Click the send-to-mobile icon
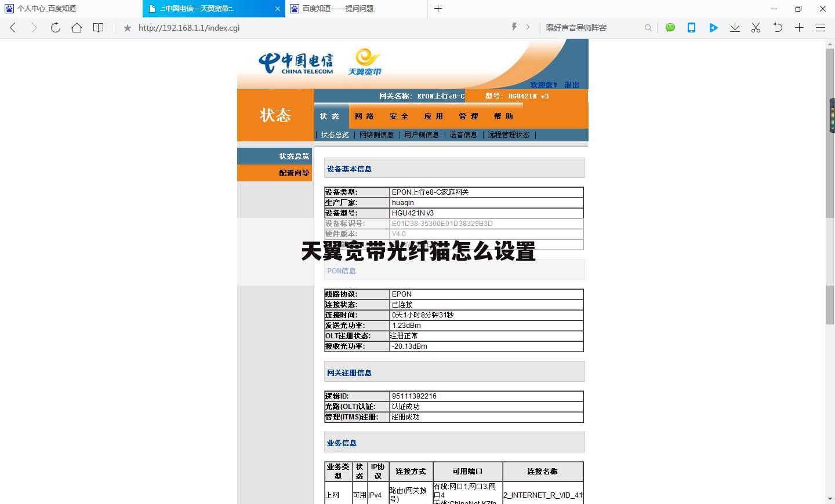The height and width of the screenshot is (504, 835). 691,27
